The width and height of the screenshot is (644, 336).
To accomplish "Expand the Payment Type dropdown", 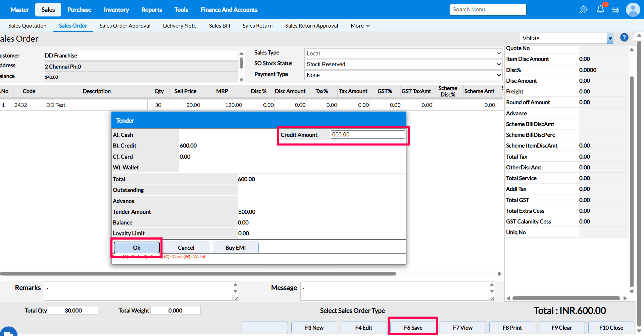I will [x=403, y=75].
